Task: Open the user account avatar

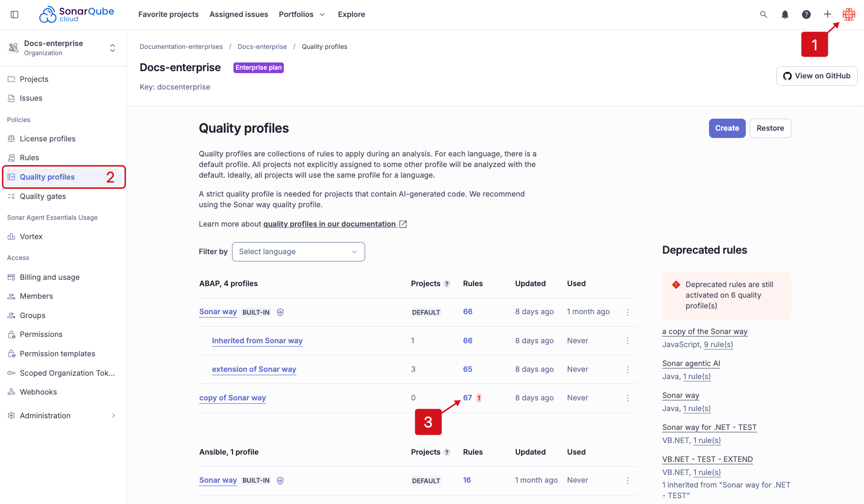Action: click(x=849, y=15)
